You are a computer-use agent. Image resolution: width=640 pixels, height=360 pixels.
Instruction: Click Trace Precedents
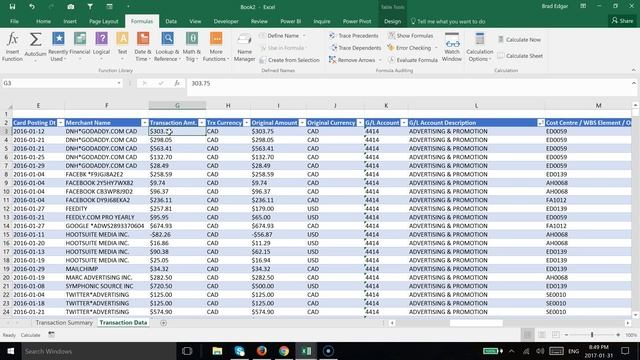354,36
